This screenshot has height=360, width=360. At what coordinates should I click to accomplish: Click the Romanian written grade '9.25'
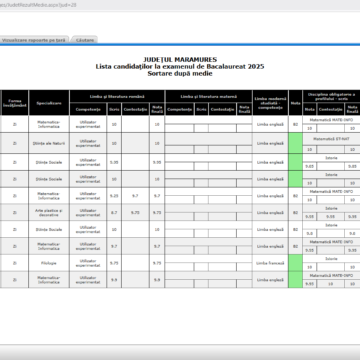pos(114,196)
